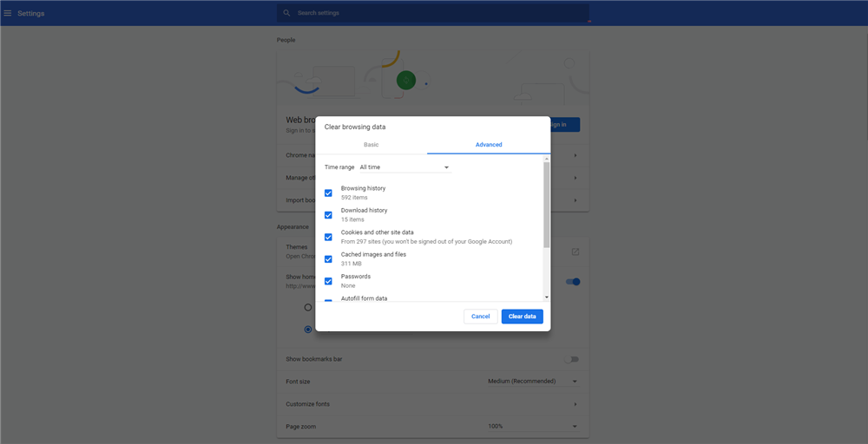Click the scroll-up arrow in the dialog

(547, 159)
